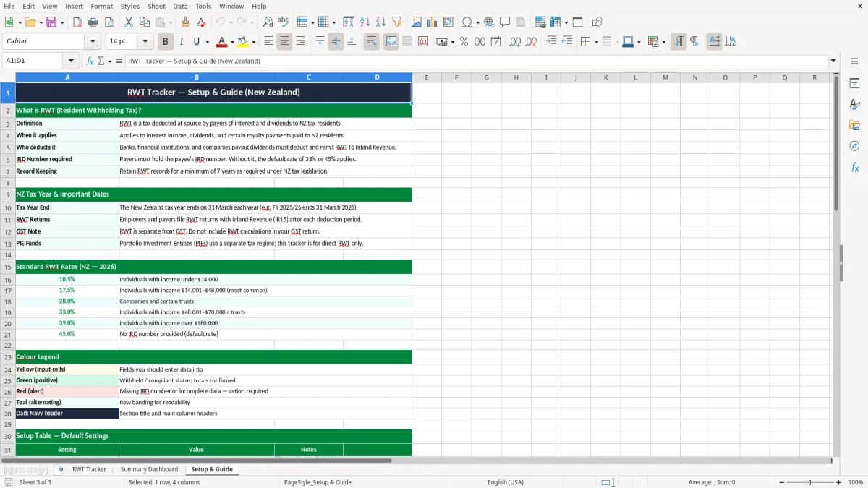This screenshot has width=868, height=488.
Task: Expand the formula bar arrow
Action: 833,61
